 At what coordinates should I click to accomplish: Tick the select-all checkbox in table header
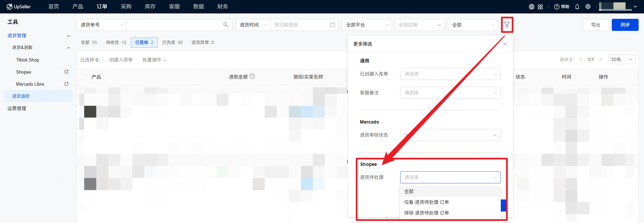click(84, 77)
